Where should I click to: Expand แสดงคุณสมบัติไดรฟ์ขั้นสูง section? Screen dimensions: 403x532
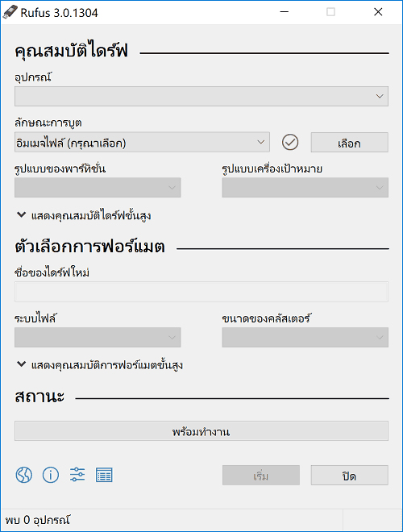tap(84, 215)
